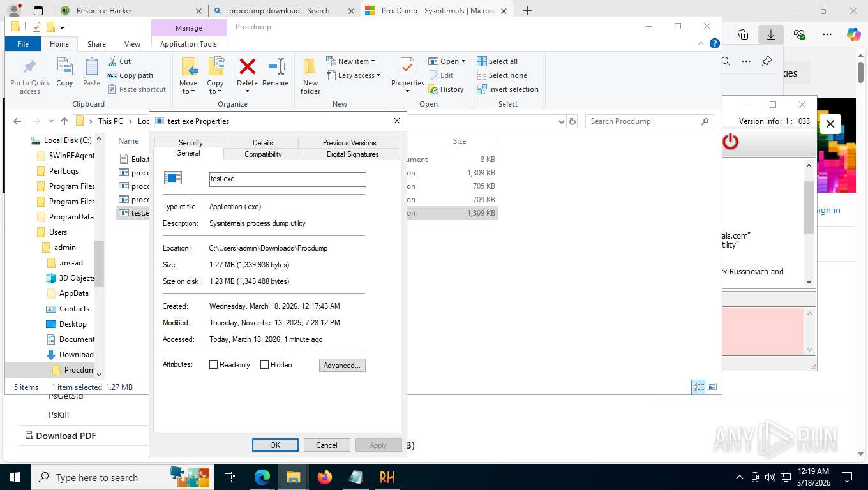Click the Explorer Help question icon
The height and width of the screenshot is (490, 868).
click(715, 43)
